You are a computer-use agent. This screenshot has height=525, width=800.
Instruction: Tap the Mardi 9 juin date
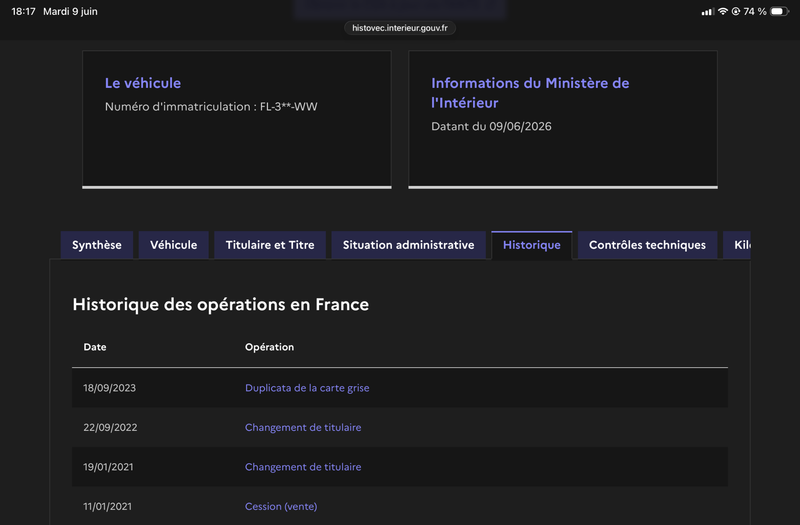coord(70,11)
